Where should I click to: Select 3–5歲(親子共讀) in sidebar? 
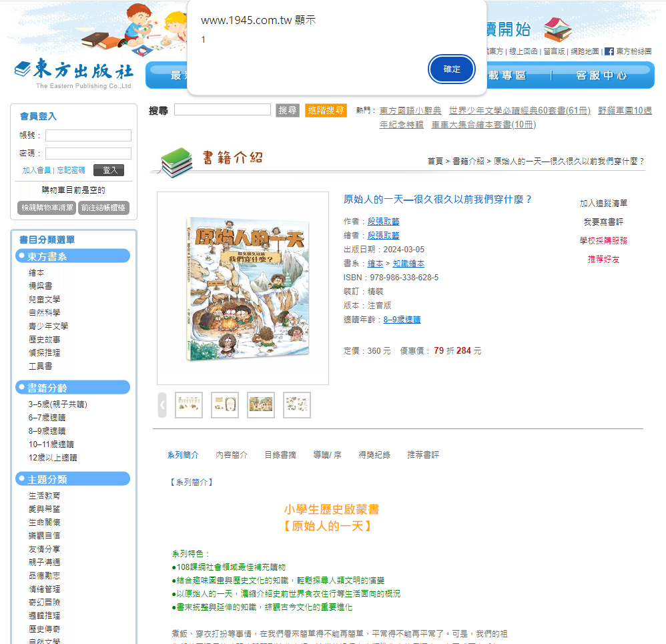pos(58,404)
